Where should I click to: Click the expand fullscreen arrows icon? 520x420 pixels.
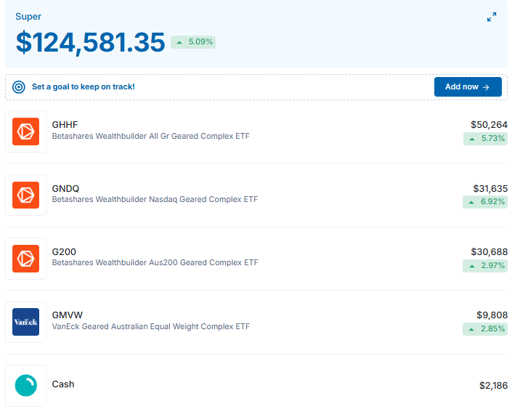[492, 17]
